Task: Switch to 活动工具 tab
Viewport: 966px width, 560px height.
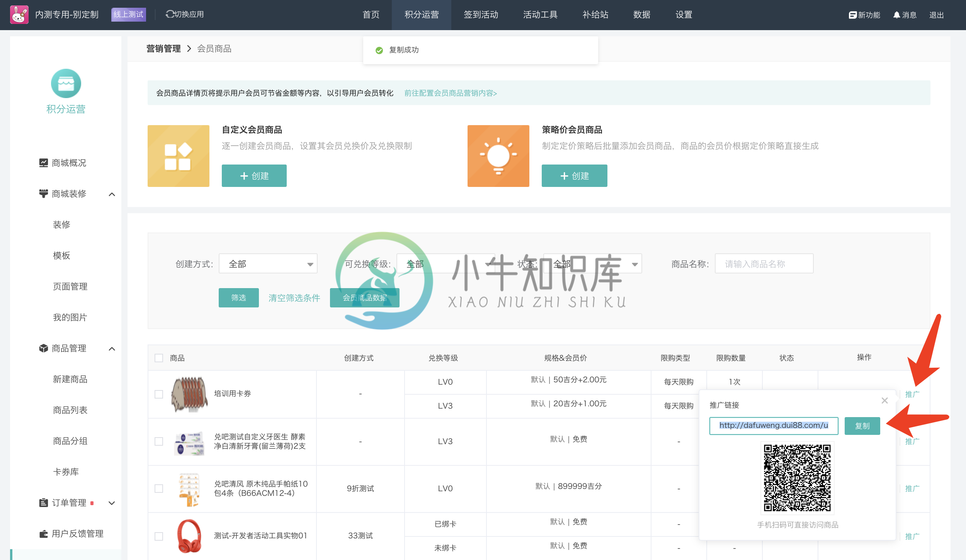Action: (x=540, y=15)
